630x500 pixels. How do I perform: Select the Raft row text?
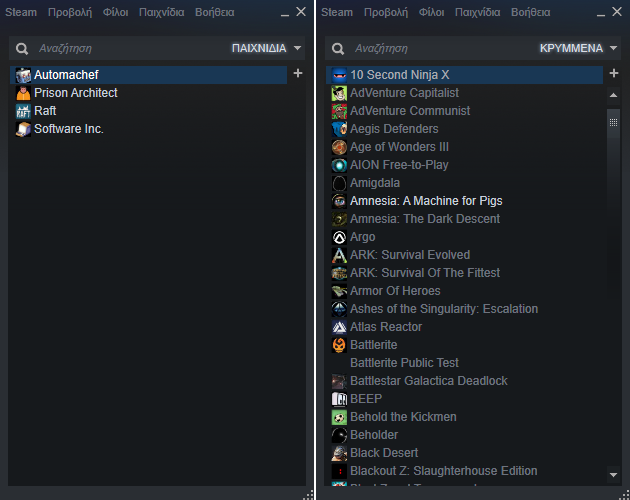tap(45, 111)
